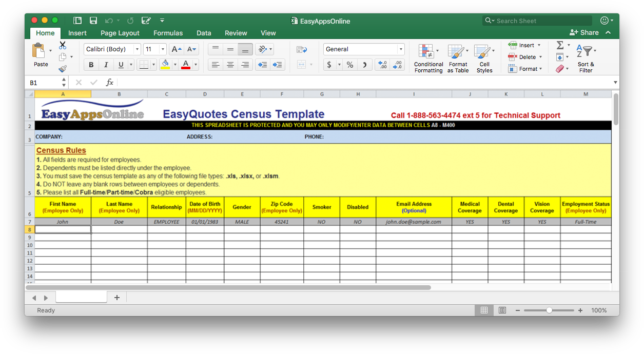Click the Name Box showing B1
644x354 pixels.
44,82
